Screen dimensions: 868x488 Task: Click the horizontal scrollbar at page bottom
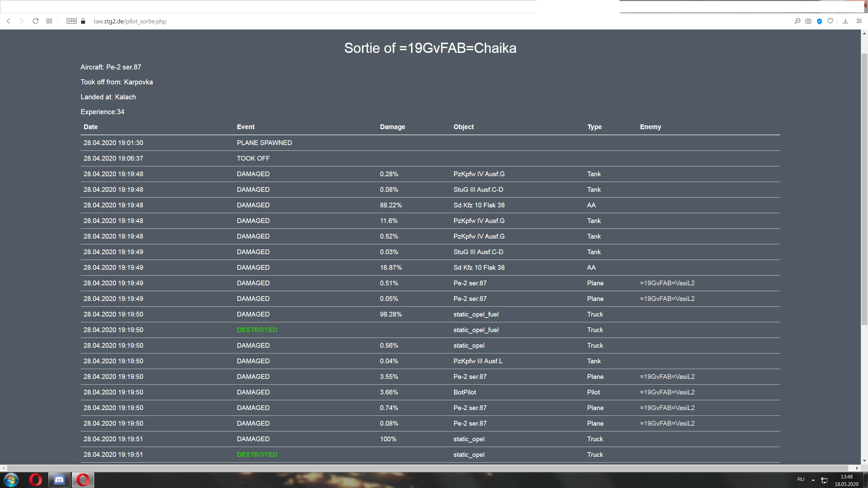[x=430, y=468]
